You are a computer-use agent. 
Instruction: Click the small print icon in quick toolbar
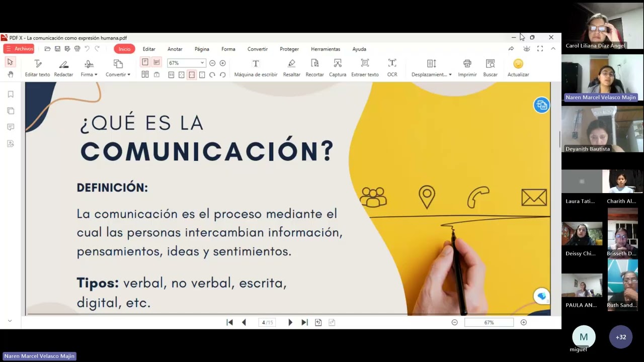pyautogui.click(x=77, y=49)
